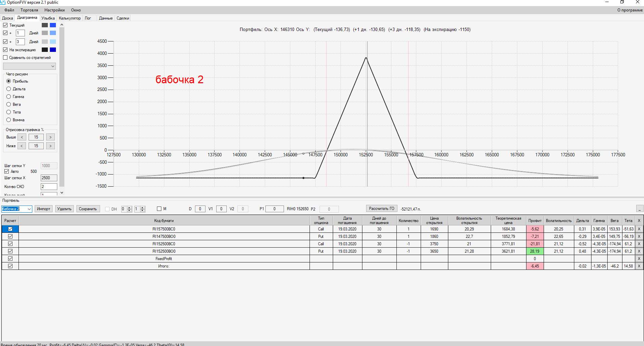Check the M checkbox
644x346 pixels.
tap(159, 209)
